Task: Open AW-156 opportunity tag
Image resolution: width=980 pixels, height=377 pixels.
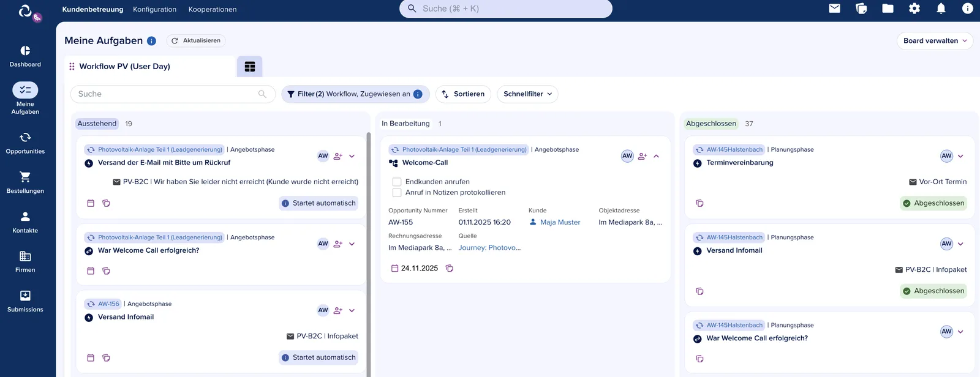Action: tap(103, 304)
